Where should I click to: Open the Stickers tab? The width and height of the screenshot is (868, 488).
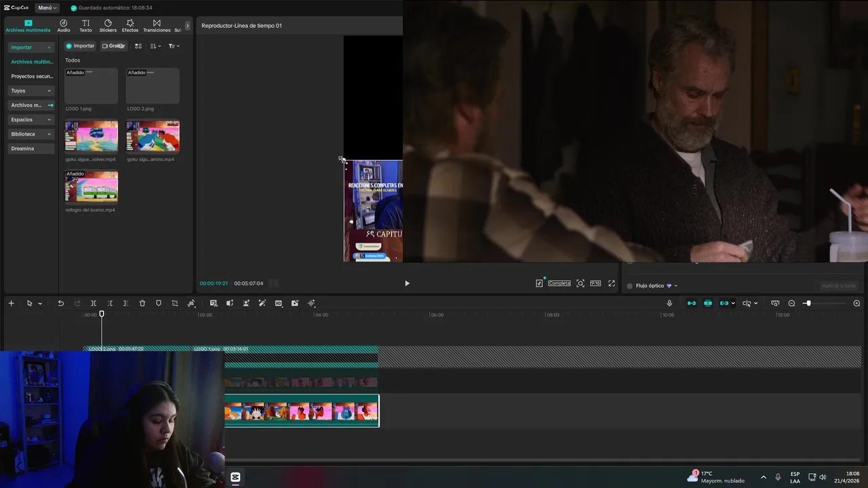108,26
